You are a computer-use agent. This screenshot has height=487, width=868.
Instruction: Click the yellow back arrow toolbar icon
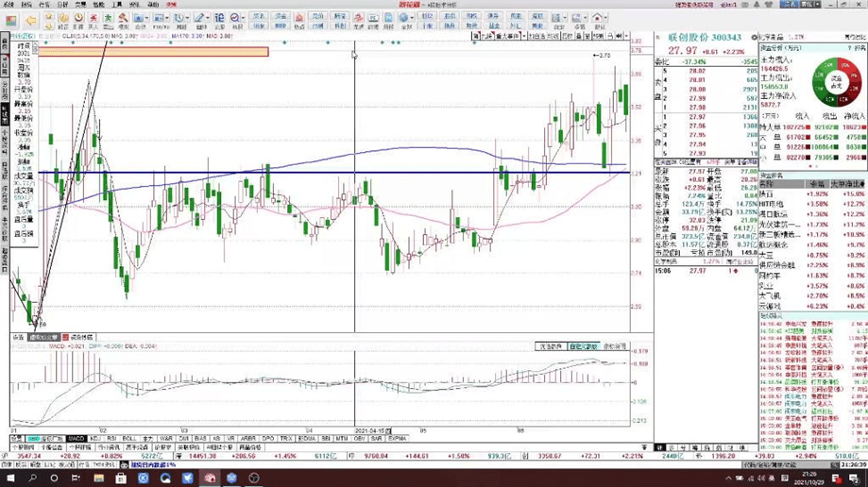click(x=31, y=19)
